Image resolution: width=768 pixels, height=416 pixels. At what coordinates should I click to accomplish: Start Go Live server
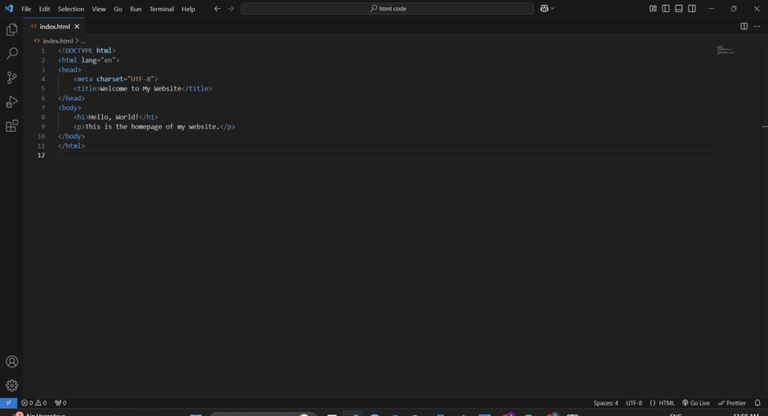(696, 403)
